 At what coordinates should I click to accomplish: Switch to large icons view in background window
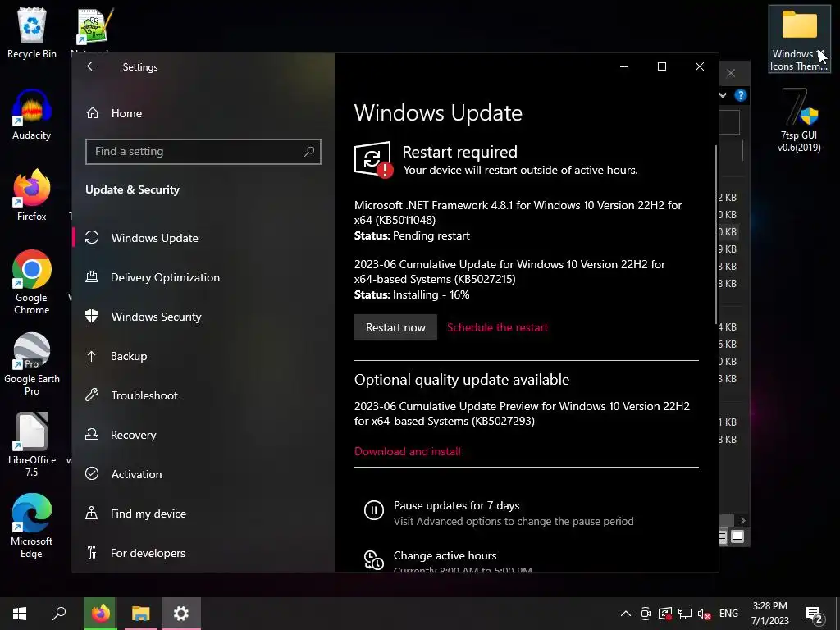click(737, 536)
